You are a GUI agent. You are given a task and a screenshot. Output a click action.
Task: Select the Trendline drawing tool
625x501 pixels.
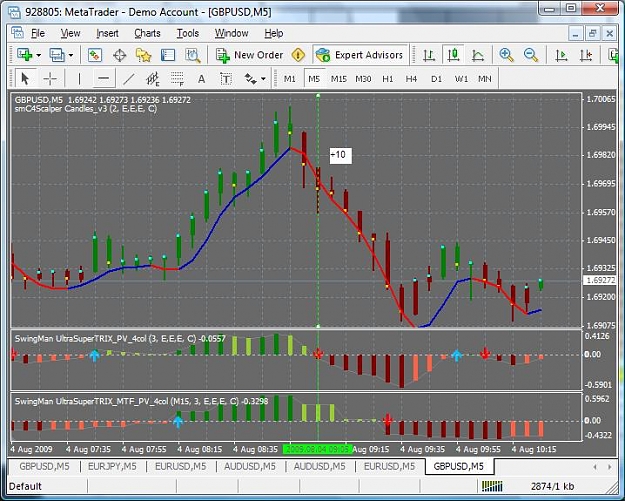pos(129,79)
